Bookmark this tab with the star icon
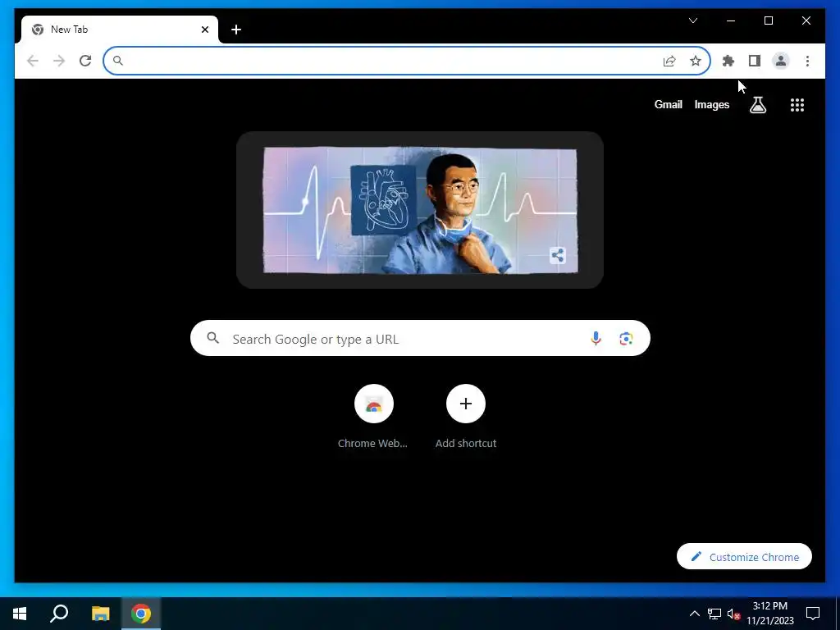The image size is (840, 630). point(696,61)
